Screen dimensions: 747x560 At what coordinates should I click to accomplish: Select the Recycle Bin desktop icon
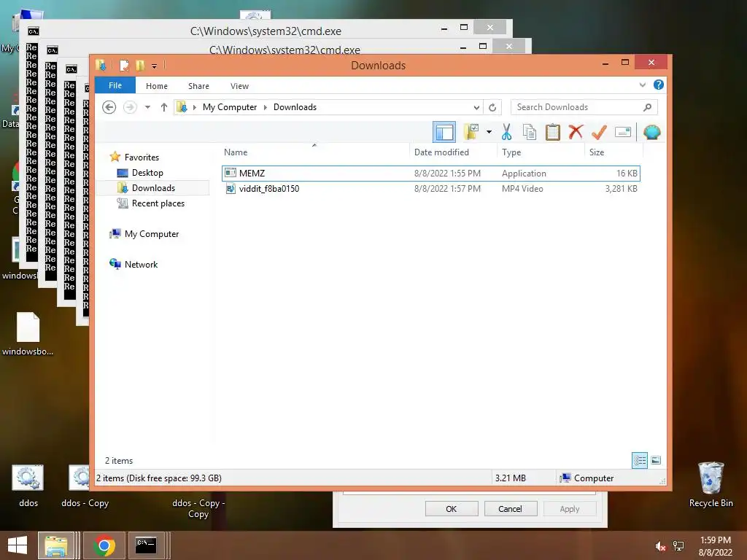click(711, 485)
